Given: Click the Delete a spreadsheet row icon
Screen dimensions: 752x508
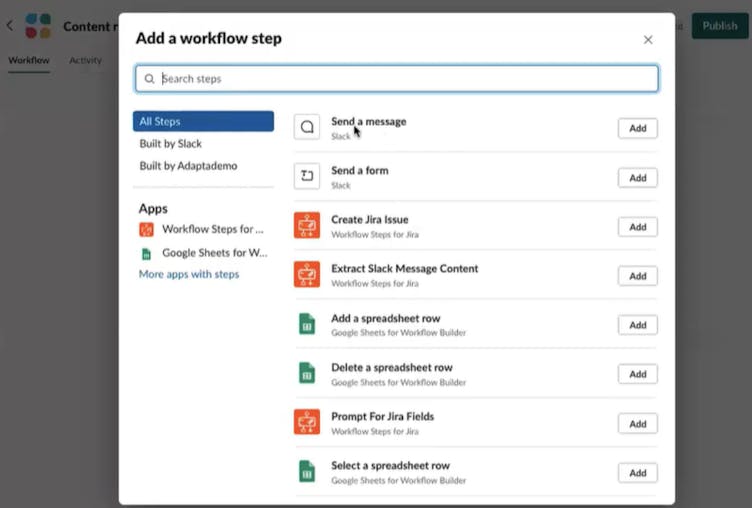Looking at the screenshot, I should pos(307,373).
